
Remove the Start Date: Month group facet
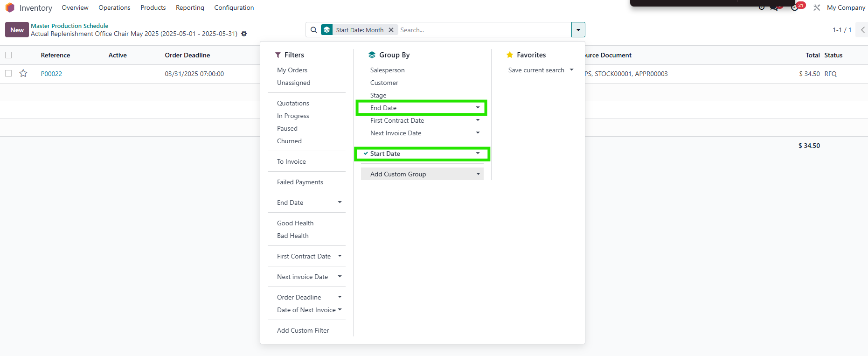tap(391, 30)
